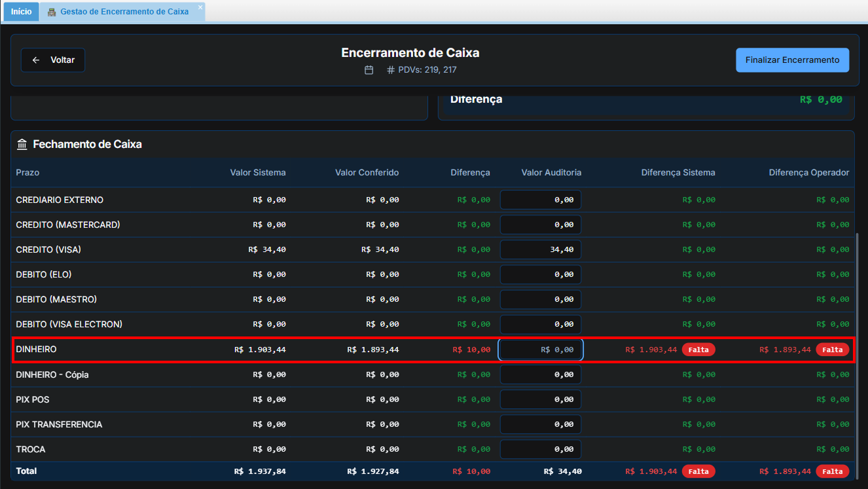Viewport: 868px width, 489px height.
Task: Click the Valor Auditoria input for CREDITO (VISA)
Action: point(541,249)
